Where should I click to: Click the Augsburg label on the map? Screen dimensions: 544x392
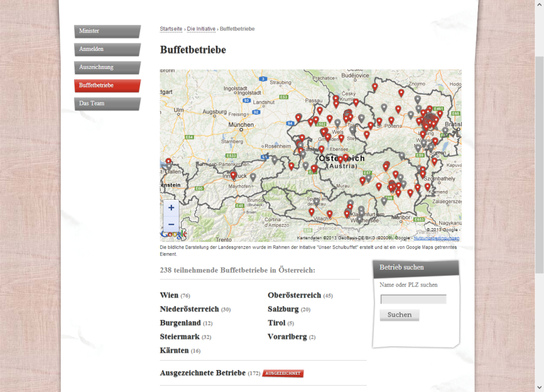coord(214,112)
